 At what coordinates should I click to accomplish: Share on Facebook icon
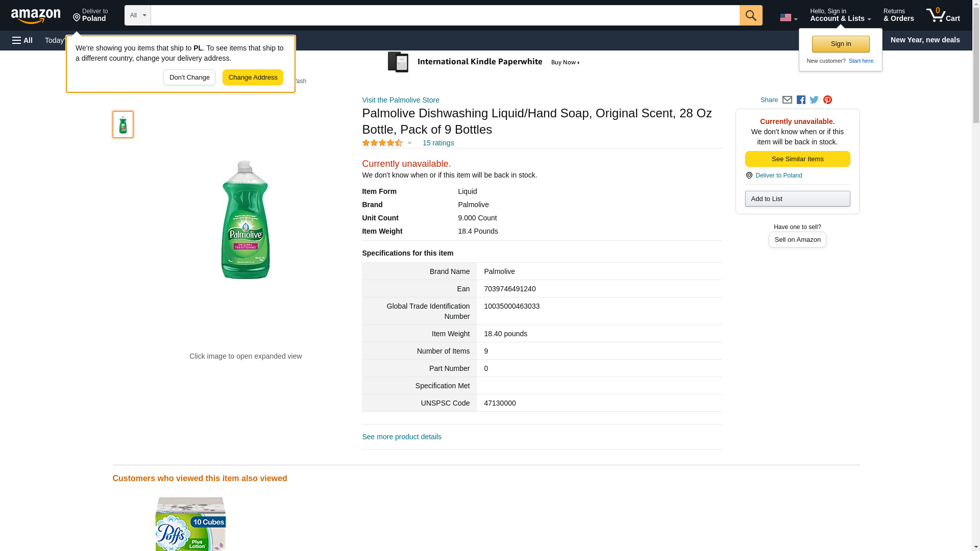[x=801, y=100]
